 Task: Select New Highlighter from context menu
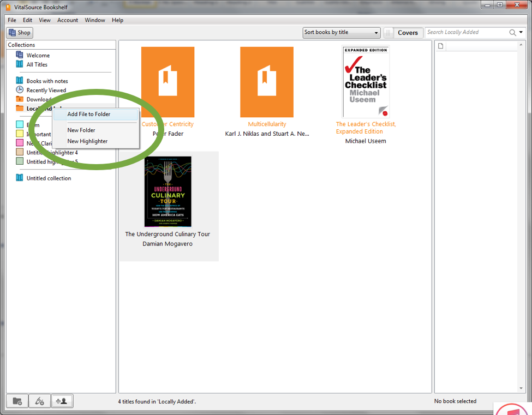tap(87, 141)
